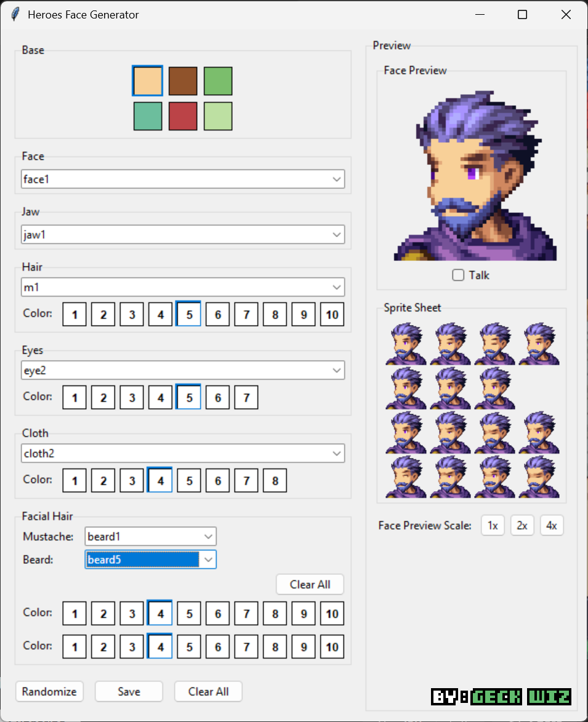Choose mustache color 4 in first Facial Hair row
Viewport: 588px width, 722px height.
tap(160, 613)
